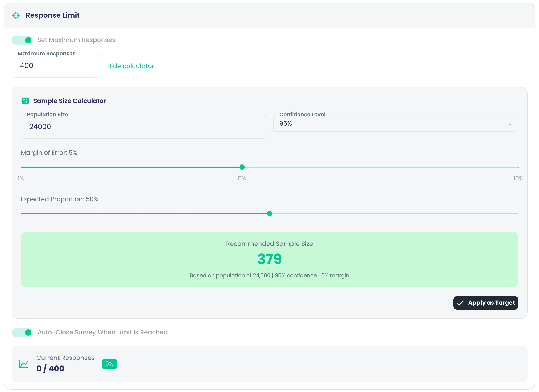Click the checkmark icon in Apply as Target

point(460,303)
